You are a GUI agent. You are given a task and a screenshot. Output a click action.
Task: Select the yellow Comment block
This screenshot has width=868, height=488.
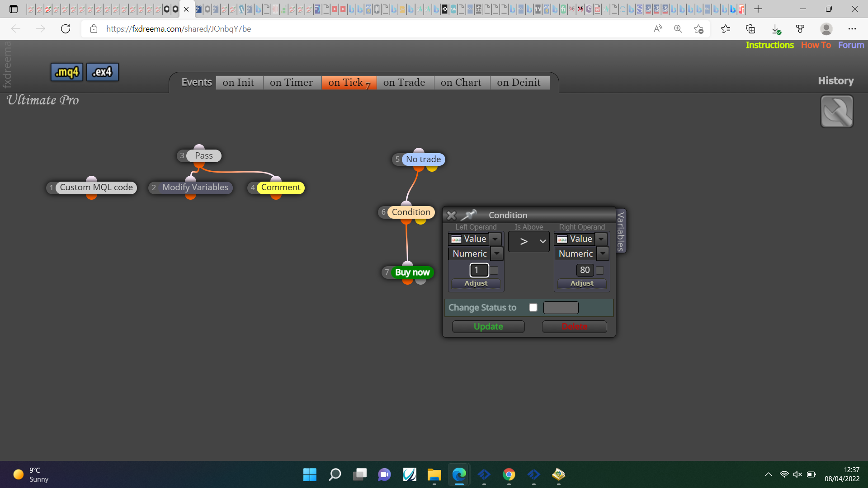pyautogui.click(x=280, y=188)
